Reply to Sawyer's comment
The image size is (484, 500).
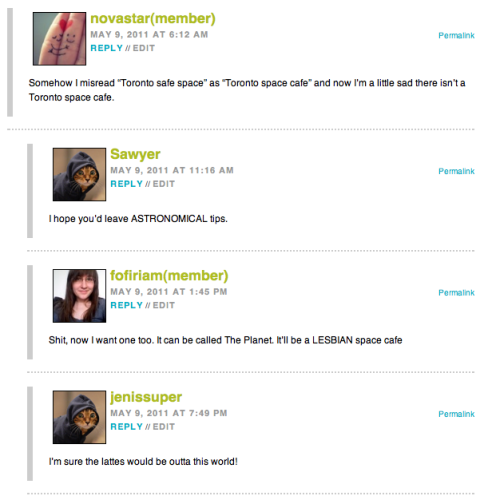[127, 184]
